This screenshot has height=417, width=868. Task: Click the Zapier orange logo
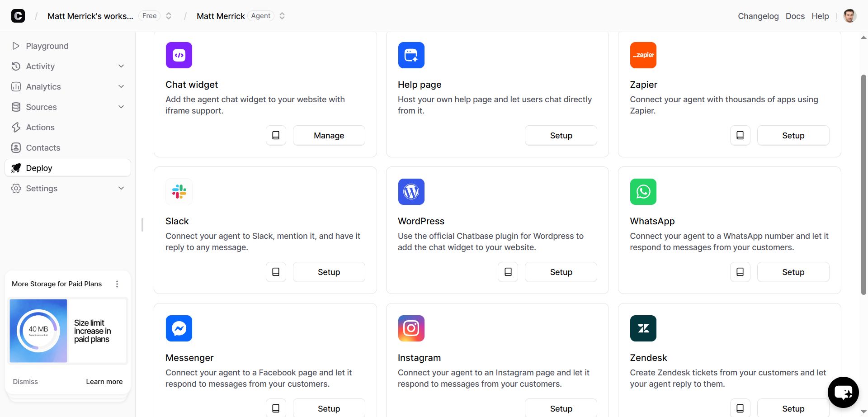643,55
